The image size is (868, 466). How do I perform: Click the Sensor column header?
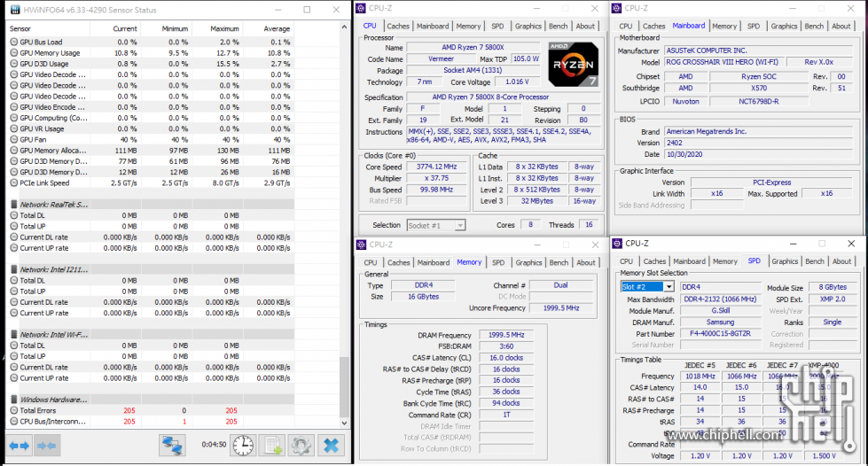pos(48,28)
